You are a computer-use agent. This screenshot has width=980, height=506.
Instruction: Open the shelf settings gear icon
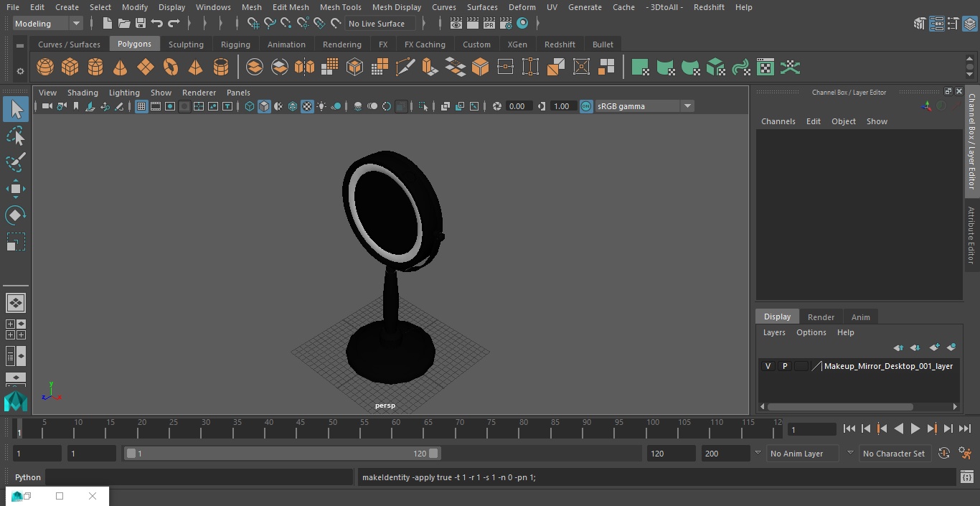pyautogui.click(x=20, y=70)
